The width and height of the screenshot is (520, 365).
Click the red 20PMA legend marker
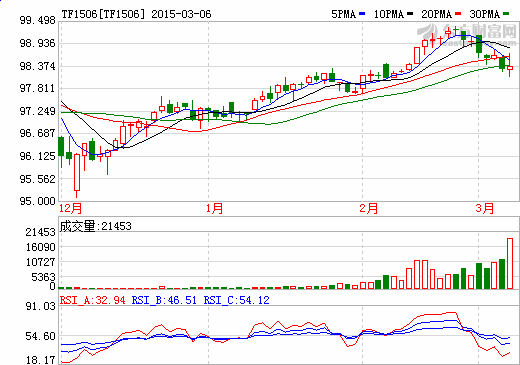[458, 14]
